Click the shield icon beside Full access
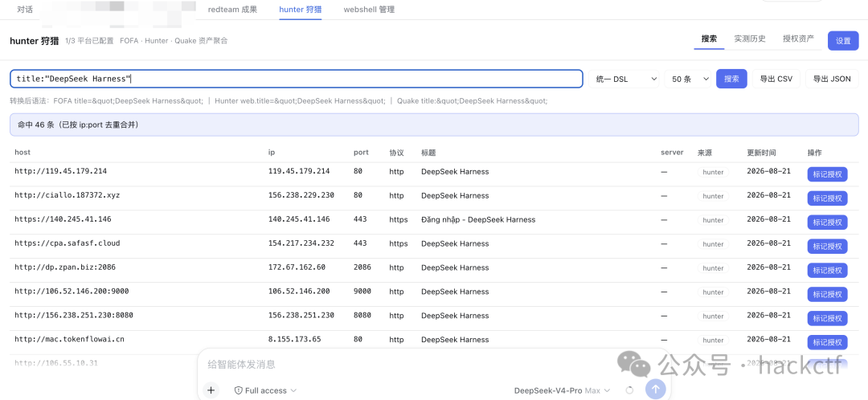This screenshot has height=400, width=868. tap(239, 390)
